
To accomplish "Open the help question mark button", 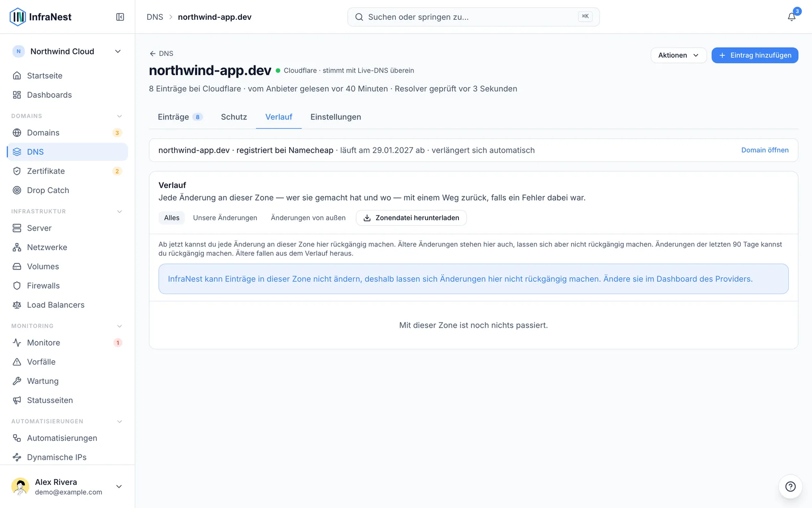I will coord(790,486).
